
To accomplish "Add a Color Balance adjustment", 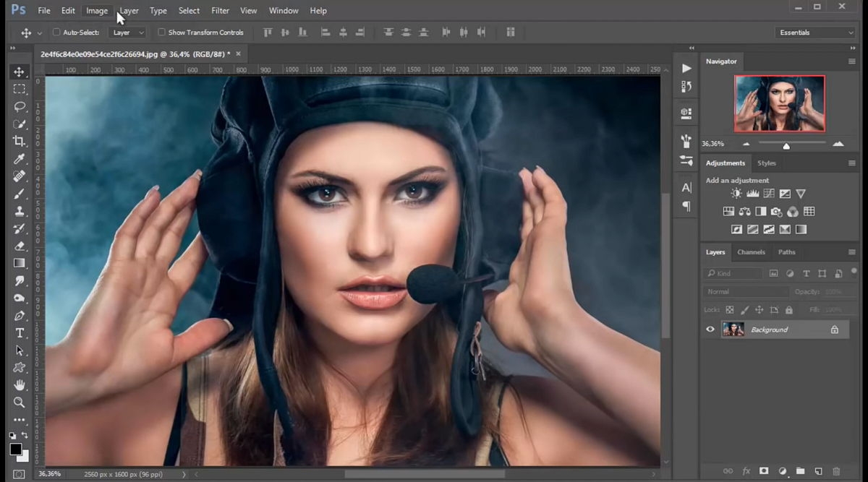I will [745, 212].
